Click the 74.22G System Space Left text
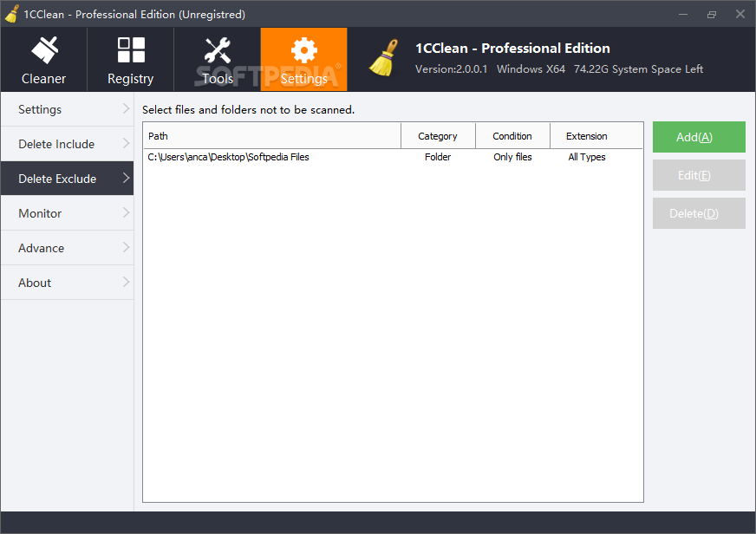This screenshot has width=756, height=534. coord(638,69)
